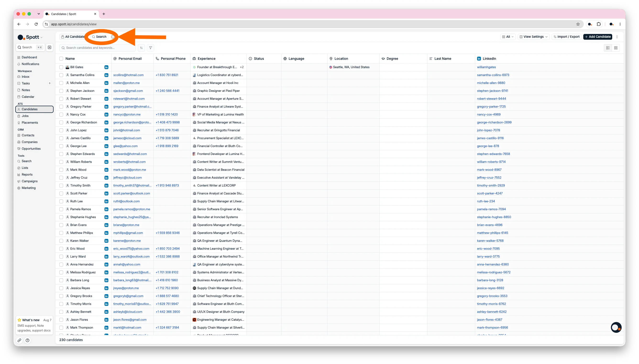This screenshot has height=364, width=639.
Task: Click the new item plus icon beside sidebar search
Action: tap(50, 47)
